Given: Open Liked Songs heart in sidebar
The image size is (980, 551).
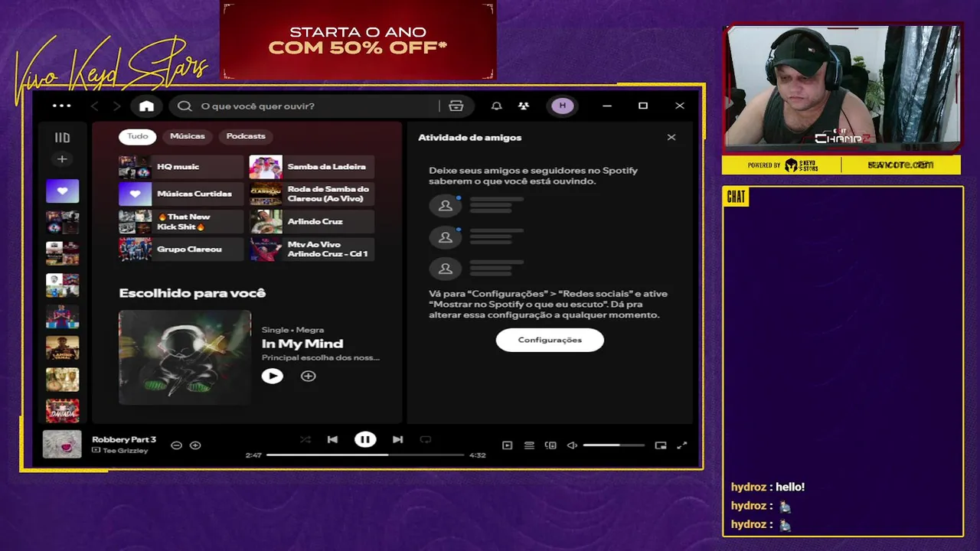Looking at the screenshot, I should pos(62,191).
